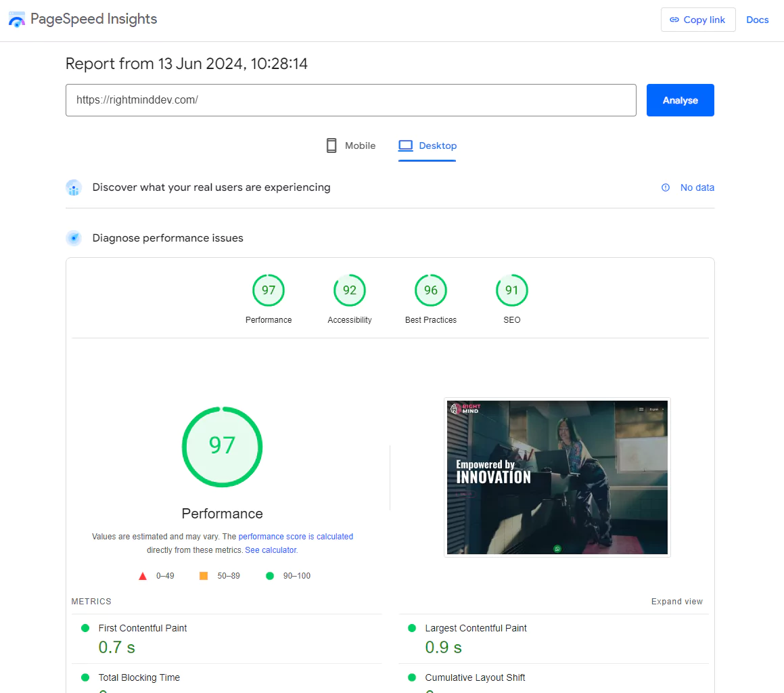
Task: Click the METRICS section heading
Action: [91, 602]
